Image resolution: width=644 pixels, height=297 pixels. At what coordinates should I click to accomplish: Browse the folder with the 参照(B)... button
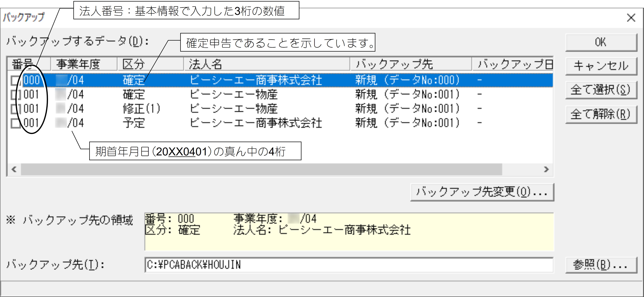601,265
